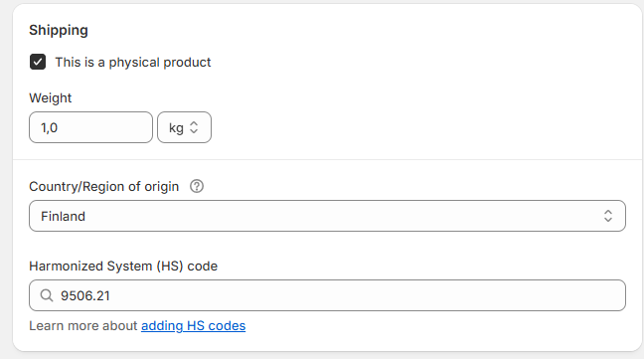
Task: Click the "This is a physical product" label
Action: click(x=132, y=63)
